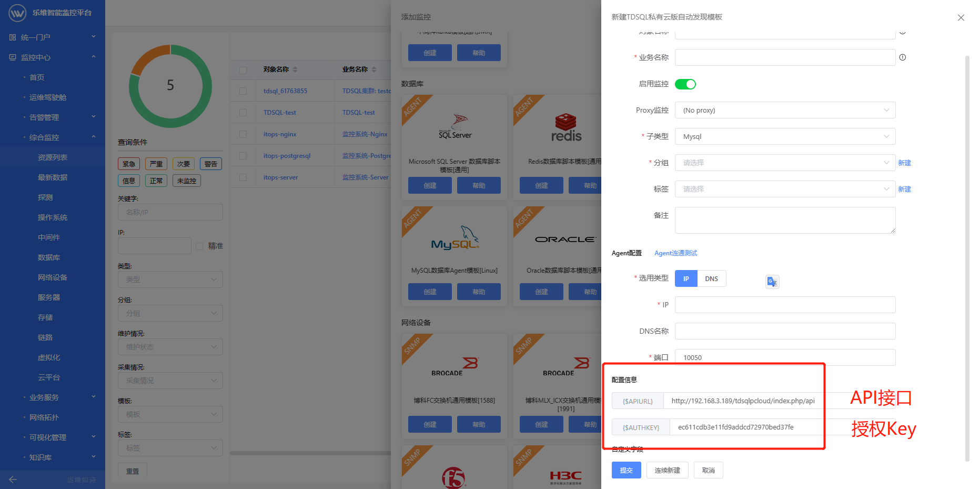The height and width of the screenshot is (489, 980).
Task: Collapse the sidebar with the back arrow
Action: tap(13, 480)
